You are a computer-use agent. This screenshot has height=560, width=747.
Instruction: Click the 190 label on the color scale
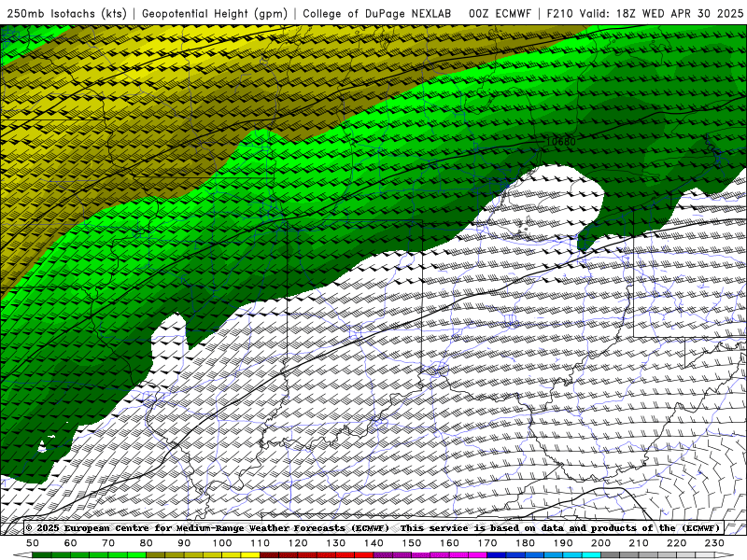(x=563, y=543)
